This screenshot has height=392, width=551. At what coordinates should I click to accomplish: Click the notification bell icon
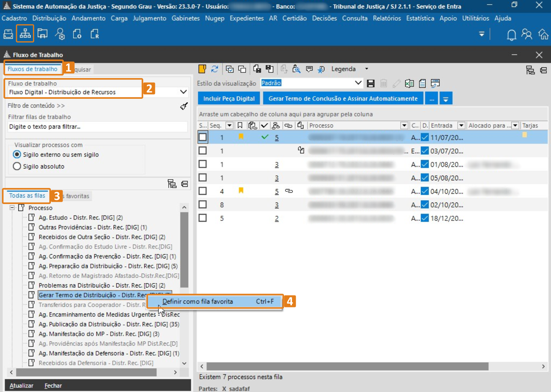[x=511, y=35]
